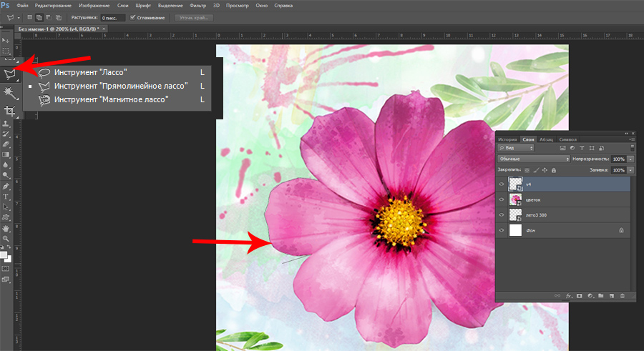Select the Crop tool in toolbar

pos(9,111)
